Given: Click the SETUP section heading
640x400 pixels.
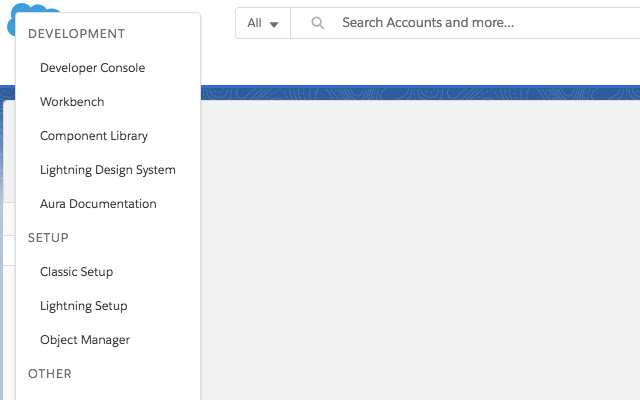Looking at the screenshot, I should [x=48, y=238].
